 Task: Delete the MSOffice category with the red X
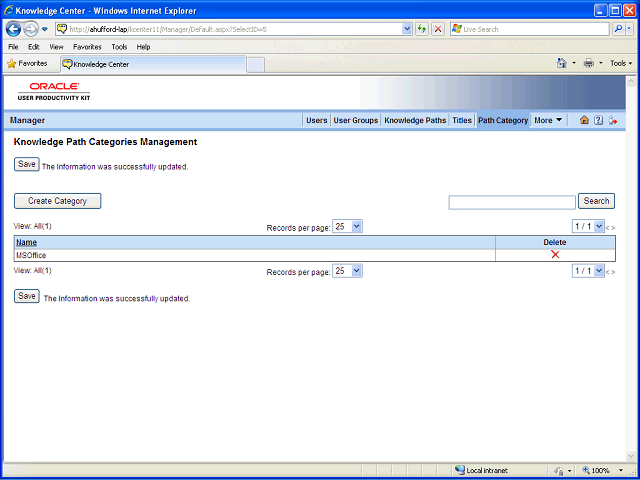coord(555,255)
